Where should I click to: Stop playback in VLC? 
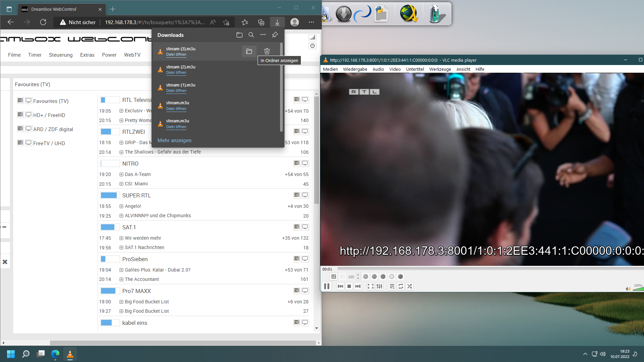point(349,286)
